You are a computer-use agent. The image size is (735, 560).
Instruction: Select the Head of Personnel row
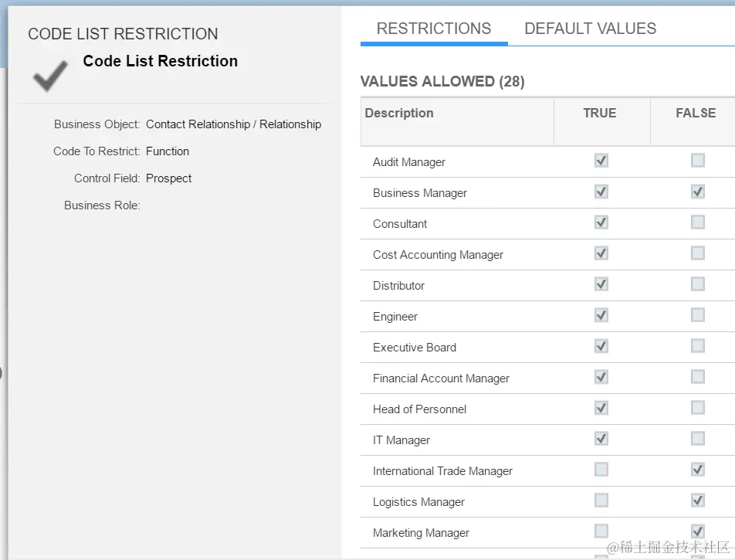point(419,409)
